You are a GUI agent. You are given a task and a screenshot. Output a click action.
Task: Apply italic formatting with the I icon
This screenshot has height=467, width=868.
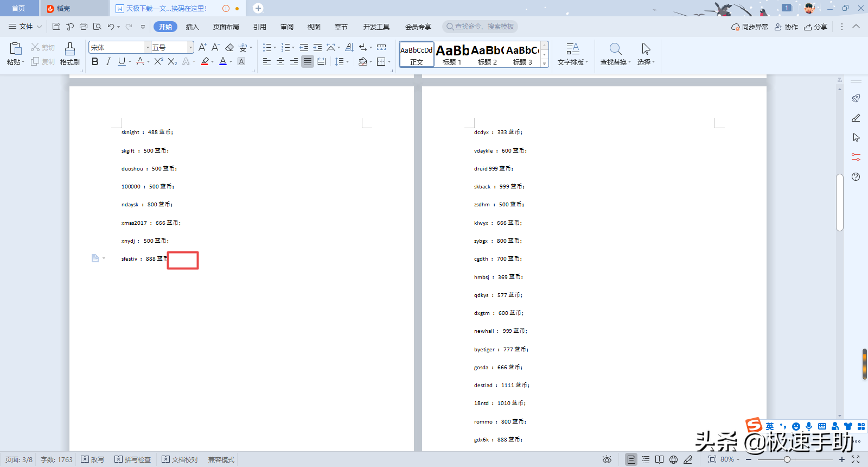[108, 62]
